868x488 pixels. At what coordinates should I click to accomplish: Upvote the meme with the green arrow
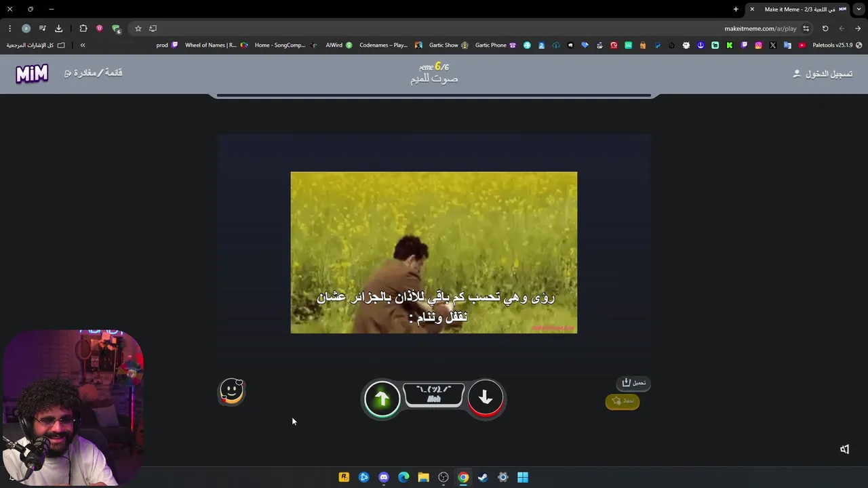382,399
